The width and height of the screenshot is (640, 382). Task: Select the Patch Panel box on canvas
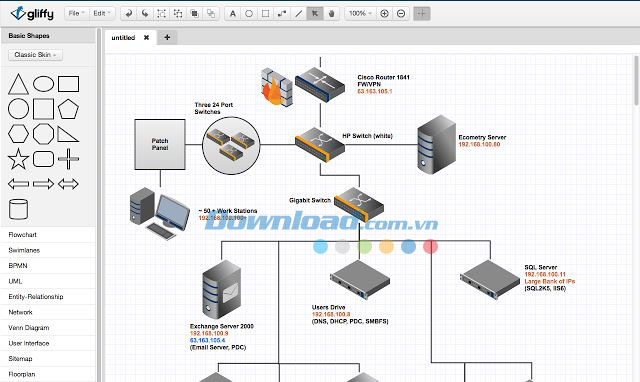pos(160,144)
